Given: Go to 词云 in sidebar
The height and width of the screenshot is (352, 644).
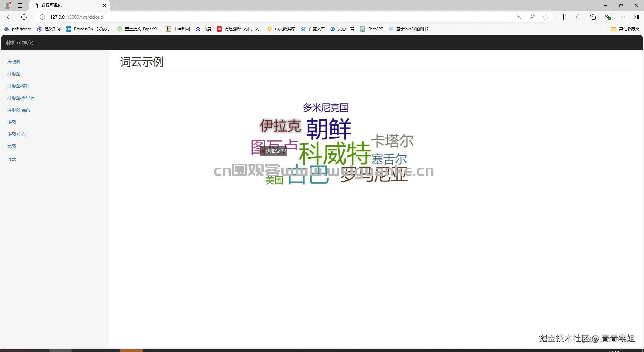Looking at the screenshot, I should (12, 159).
